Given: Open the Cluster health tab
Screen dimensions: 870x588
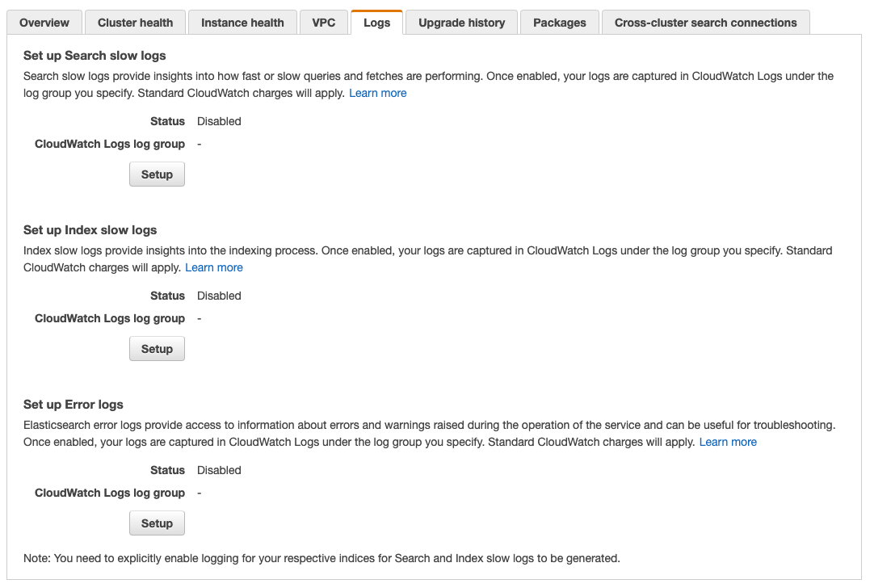Looking at the screenshot, I should tap(135, 23).
